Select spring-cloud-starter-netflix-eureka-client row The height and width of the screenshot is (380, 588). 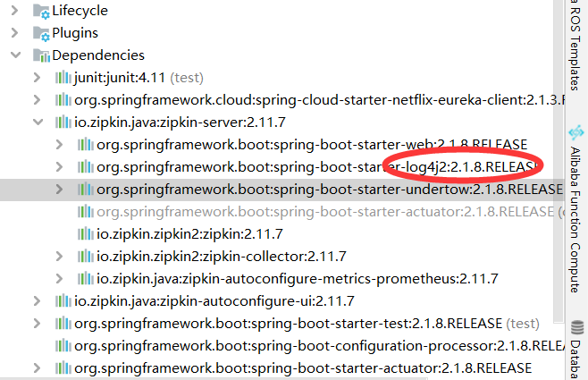[320, 100]
